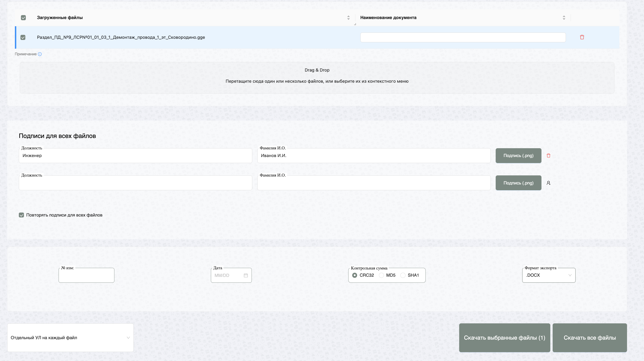
Task: Toggle the select-all files header checkbox
Action: tap(23, 17)
